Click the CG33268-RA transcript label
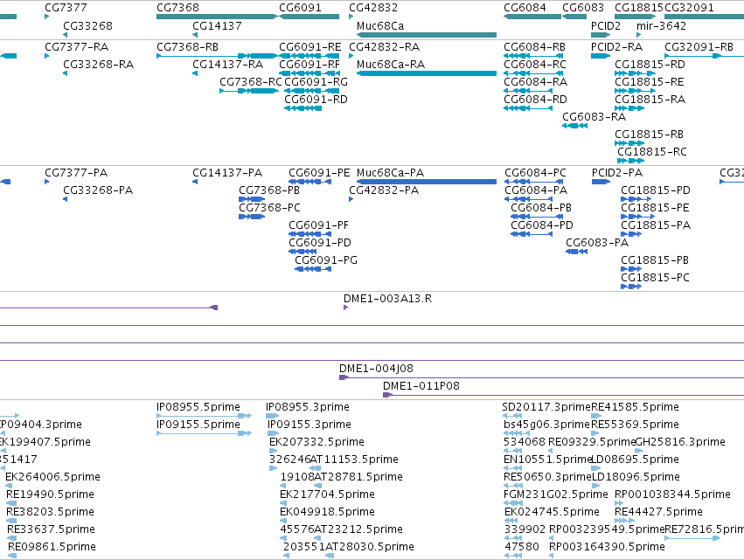The width and height of the screenshot is (744, 560). click(99, 65)
